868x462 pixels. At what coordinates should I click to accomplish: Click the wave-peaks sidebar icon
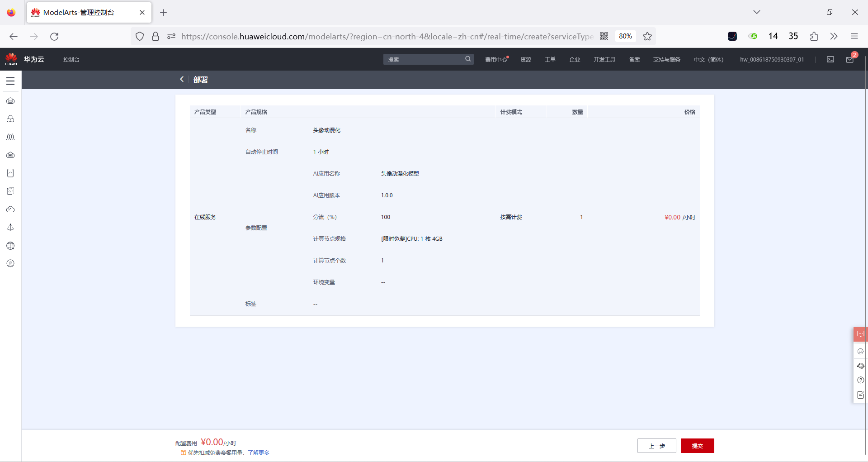pos(10,137)
